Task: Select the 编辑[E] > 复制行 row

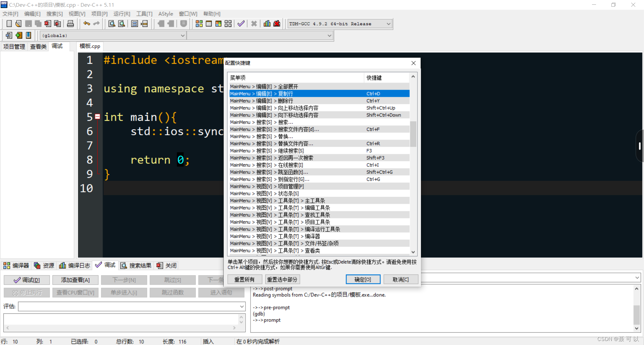Action: (x=319, y=94)
